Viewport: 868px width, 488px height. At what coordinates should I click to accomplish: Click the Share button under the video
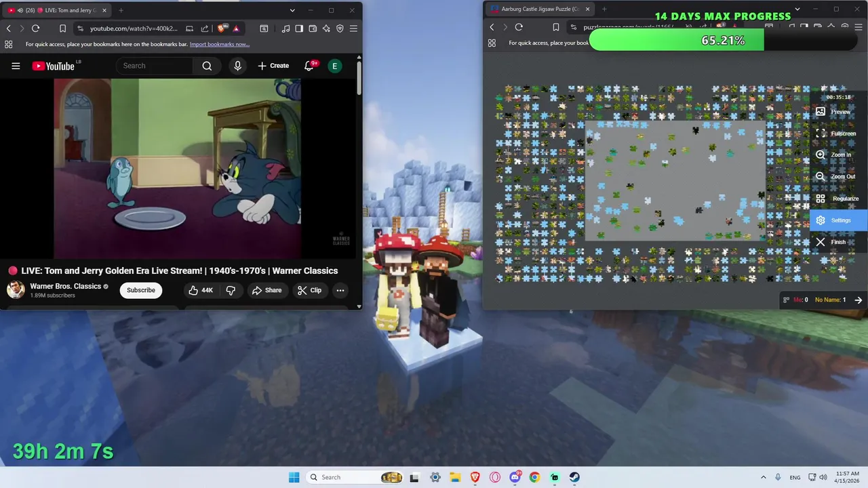point(267,290)
